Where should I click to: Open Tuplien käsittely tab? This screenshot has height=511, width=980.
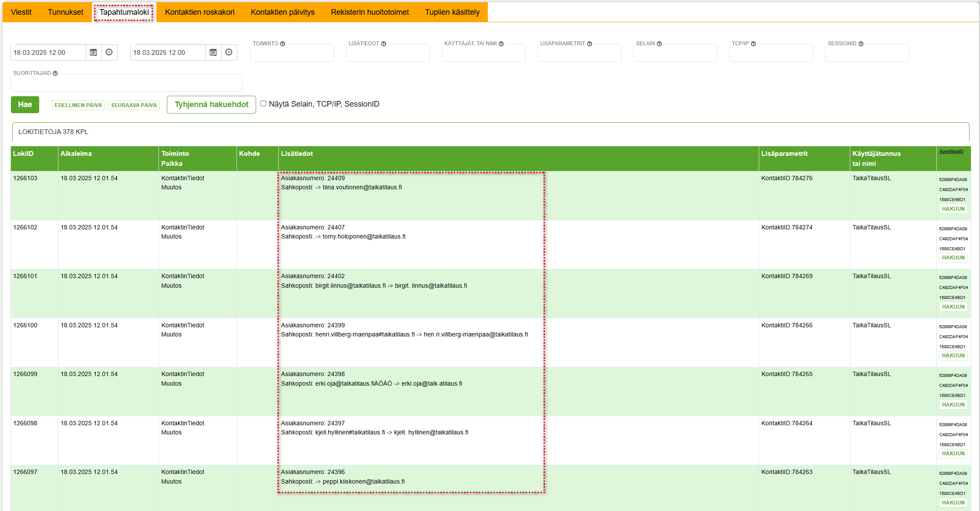tap(452, 12)
